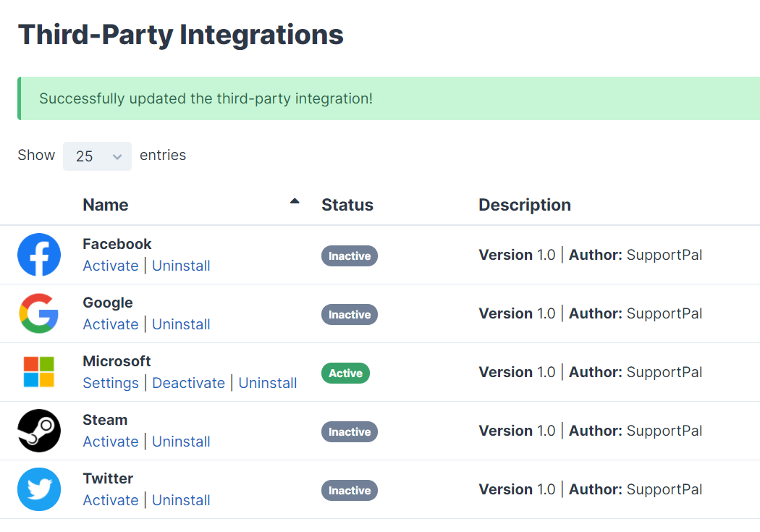
Task: Click the Name column sort arrow
Action: point(295,201)
